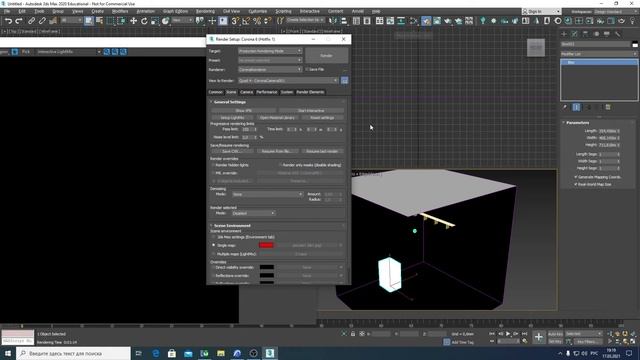Screen dimensions: 640x360
Task: Pick the Rectangular Selection Region tool
Action: click(111, 21)
